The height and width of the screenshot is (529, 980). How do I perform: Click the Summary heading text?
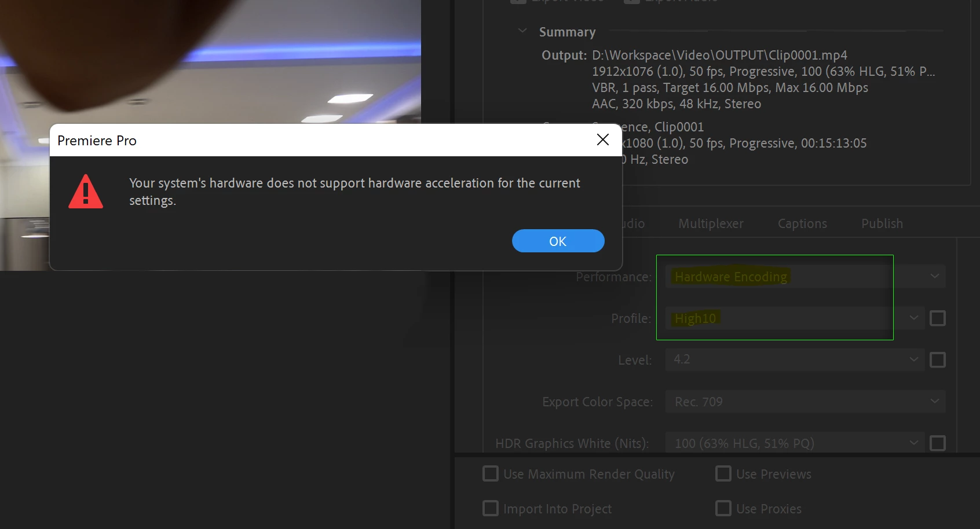567,32
